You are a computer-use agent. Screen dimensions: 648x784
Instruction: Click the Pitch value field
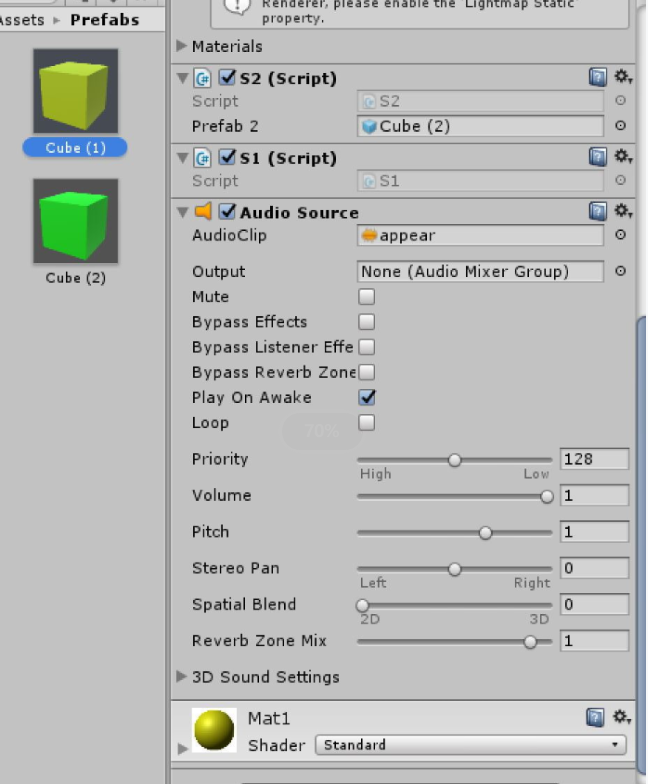click(x=594, y=532)
